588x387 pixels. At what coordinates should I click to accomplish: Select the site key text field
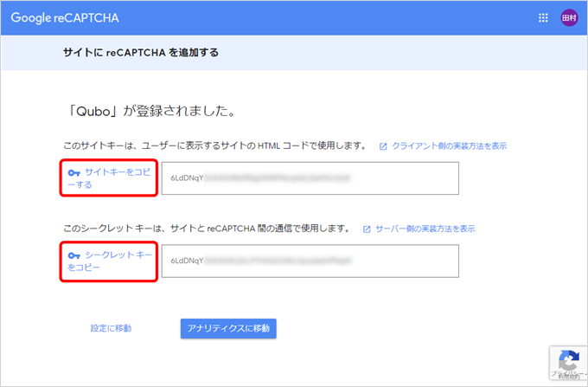click(310, 178)
